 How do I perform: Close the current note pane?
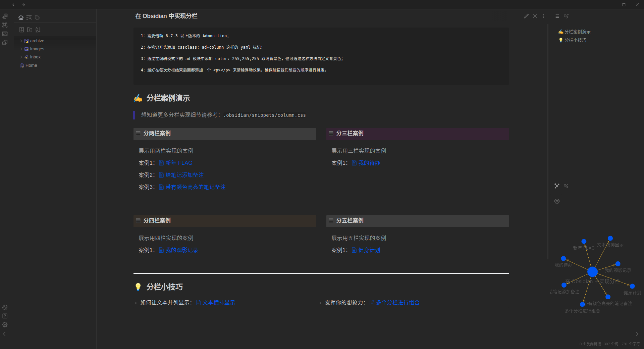pyautogui.click(x=535, y=16)
